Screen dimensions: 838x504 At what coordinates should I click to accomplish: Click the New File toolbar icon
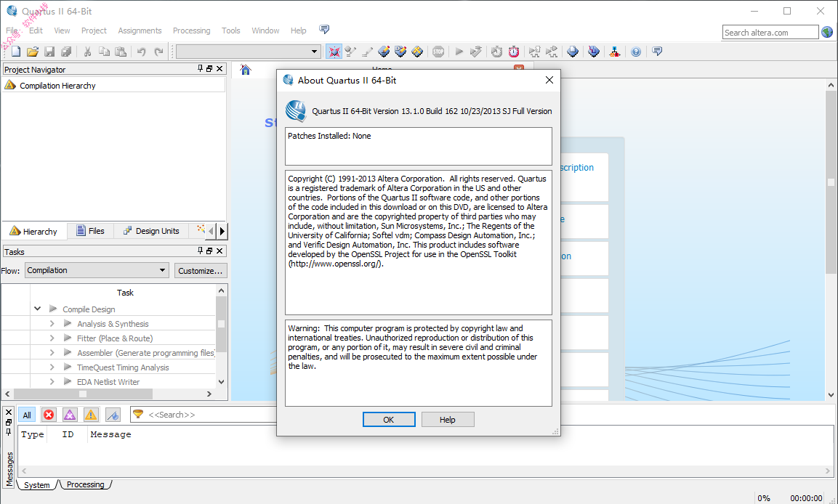point(16,52)
